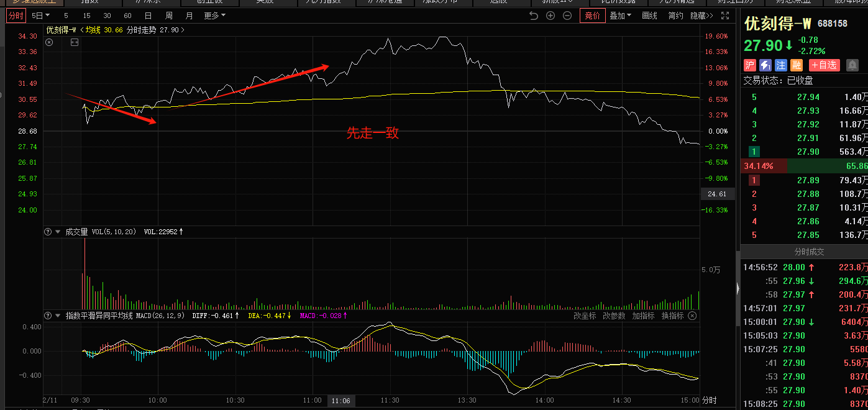Open the 5日 period dropdown
The height and width of the screenshot is (410, 868).
tap(40, 16)
